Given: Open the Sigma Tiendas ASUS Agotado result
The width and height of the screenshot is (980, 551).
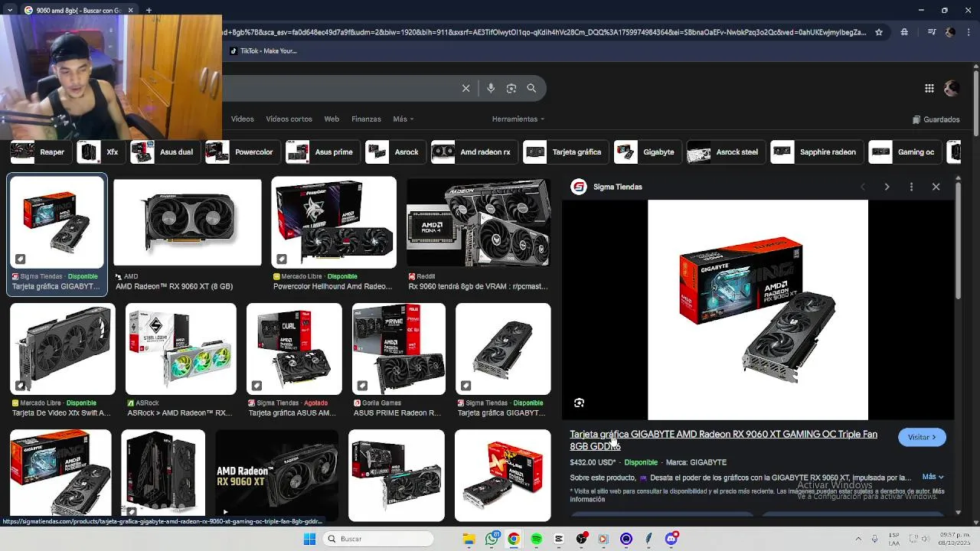Looking at the screenshot, I should [293, 350].
